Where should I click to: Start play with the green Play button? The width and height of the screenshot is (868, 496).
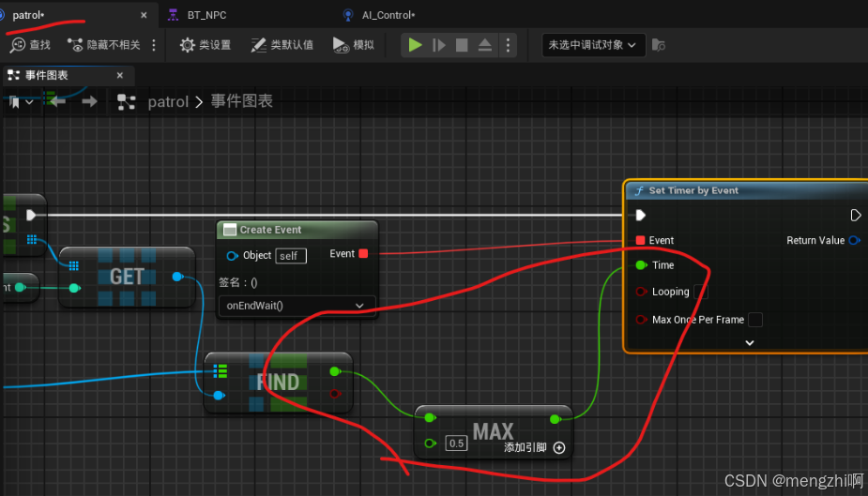pos(415,45)
